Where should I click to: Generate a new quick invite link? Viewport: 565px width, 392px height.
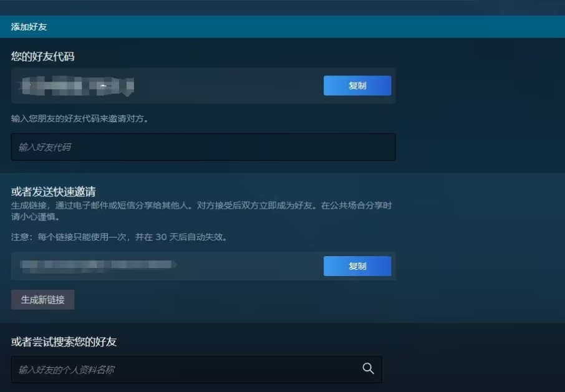pos(42,300)
